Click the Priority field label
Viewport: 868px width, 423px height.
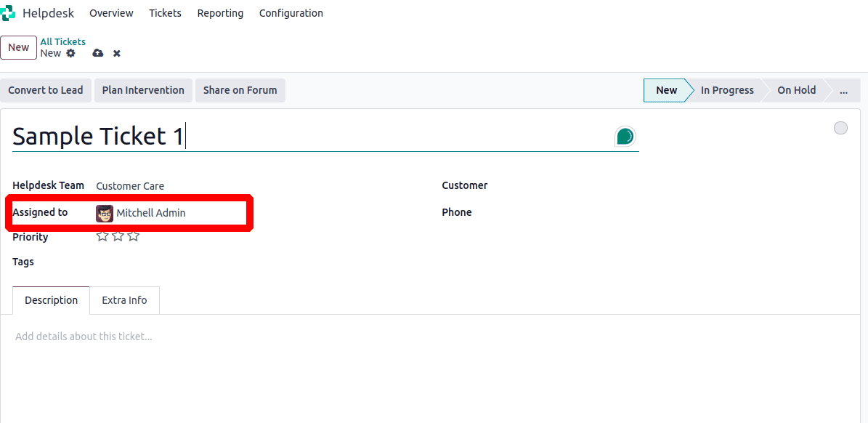[31, 237]
